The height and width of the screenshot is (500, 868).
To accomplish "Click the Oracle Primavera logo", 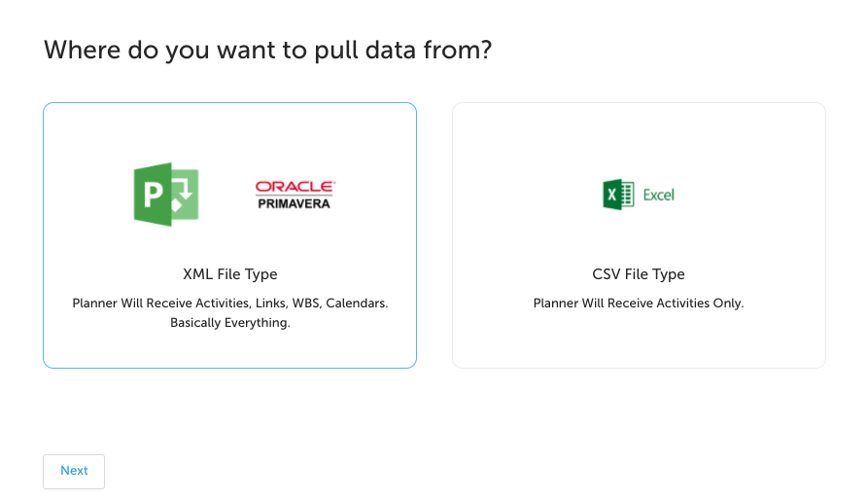I will coord(295,195).
